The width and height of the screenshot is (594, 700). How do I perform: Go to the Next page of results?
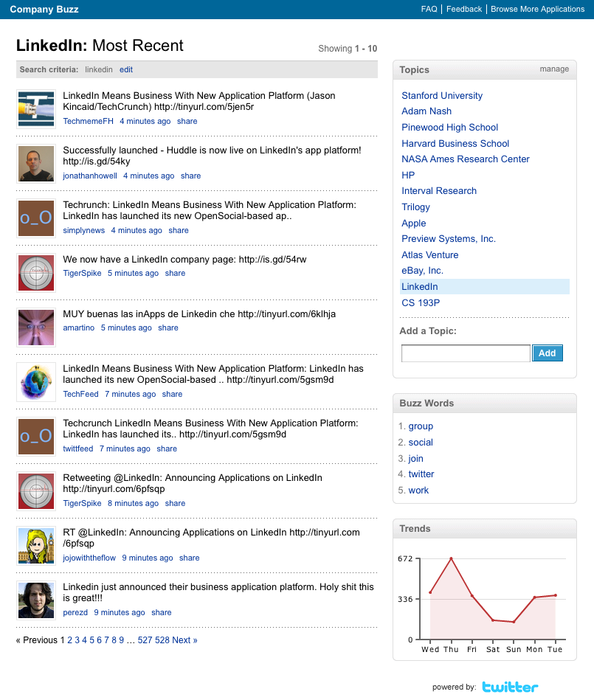(x=184, y=640)
